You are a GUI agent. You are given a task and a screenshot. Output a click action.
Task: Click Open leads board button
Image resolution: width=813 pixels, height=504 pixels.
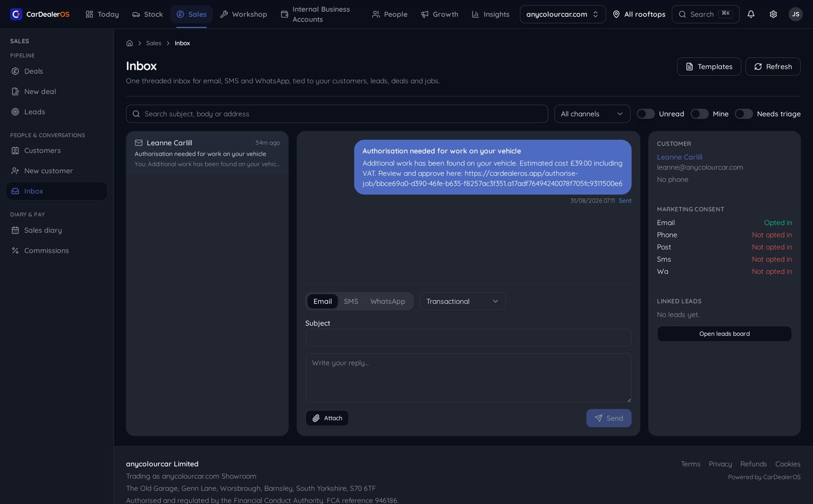pyautogui.click(x=725, y=334)
